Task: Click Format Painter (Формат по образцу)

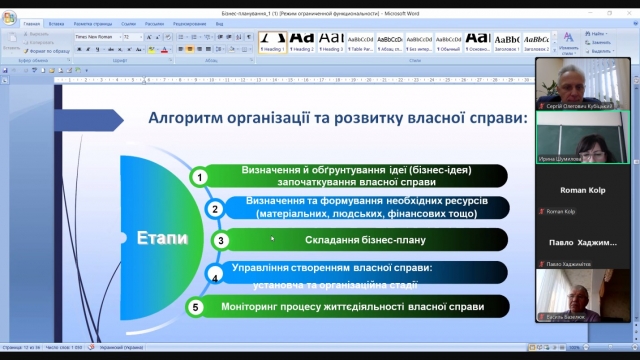Action: [x=47, y=51]
